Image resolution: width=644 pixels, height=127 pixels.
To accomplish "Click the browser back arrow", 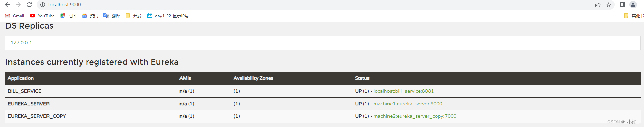I will click(x=7, y=5).
